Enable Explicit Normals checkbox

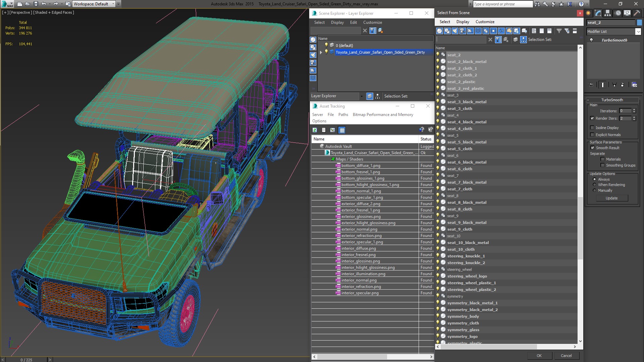592,135
